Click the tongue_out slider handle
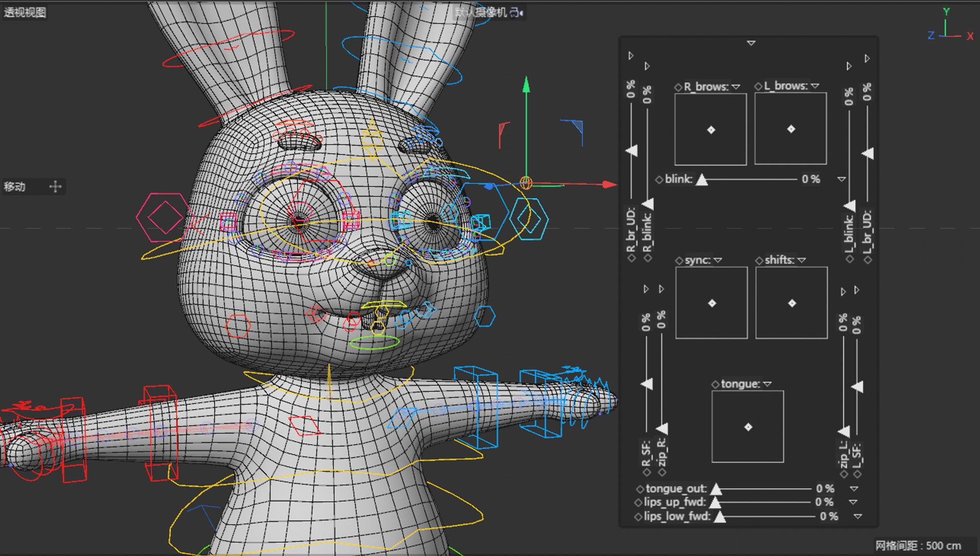The height and width of the screenshot is (556, 980). click(715, 489)
